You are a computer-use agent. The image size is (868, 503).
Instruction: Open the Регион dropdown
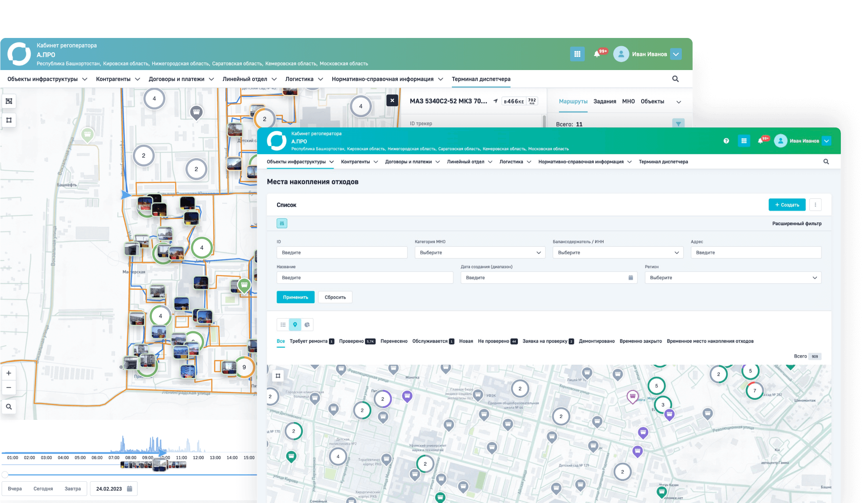732,277
